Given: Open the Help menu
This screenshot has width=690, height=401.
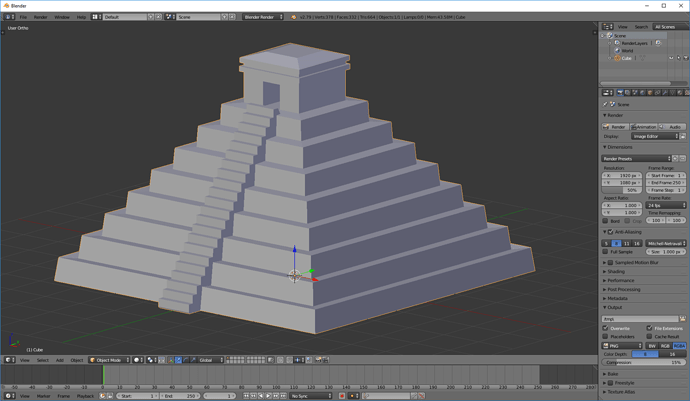Looking at the screenshot, I should click(x=81, y=17).
